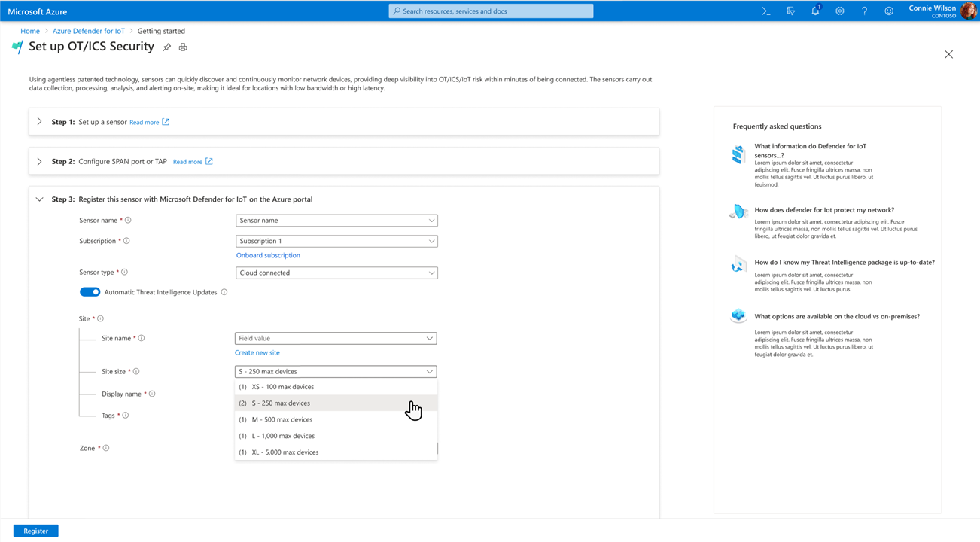Click the help question mark icon
The height and width of the screenshot is (542, 980).
click(x=864, y=11)
